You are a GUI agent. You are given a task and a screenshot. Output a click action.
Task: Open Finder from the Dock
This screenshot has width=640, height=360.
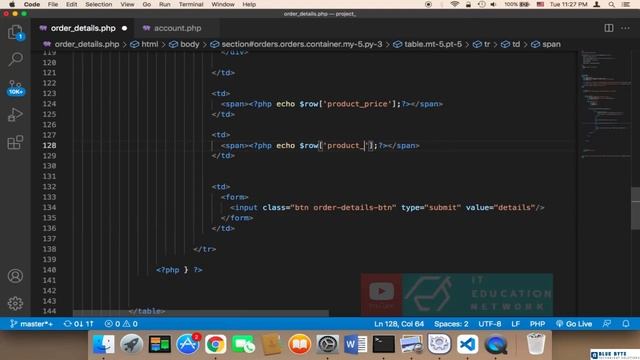pos(104,344)
